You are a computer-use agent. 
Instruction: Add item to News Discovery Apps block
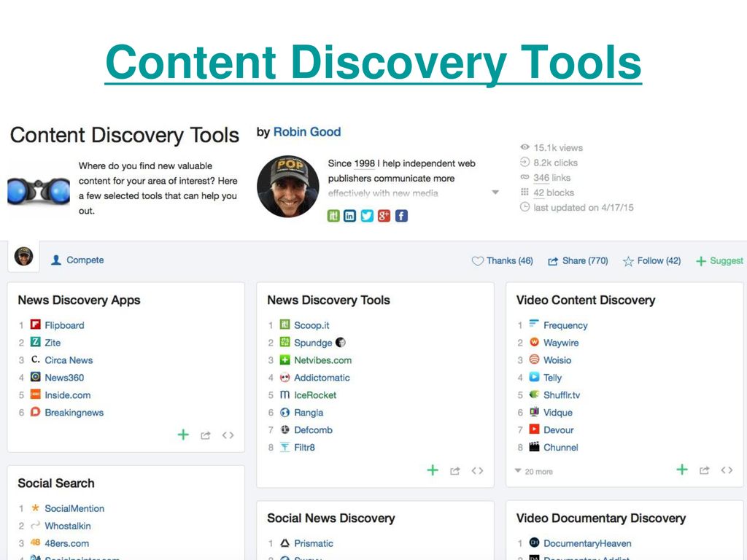[183, 435]
